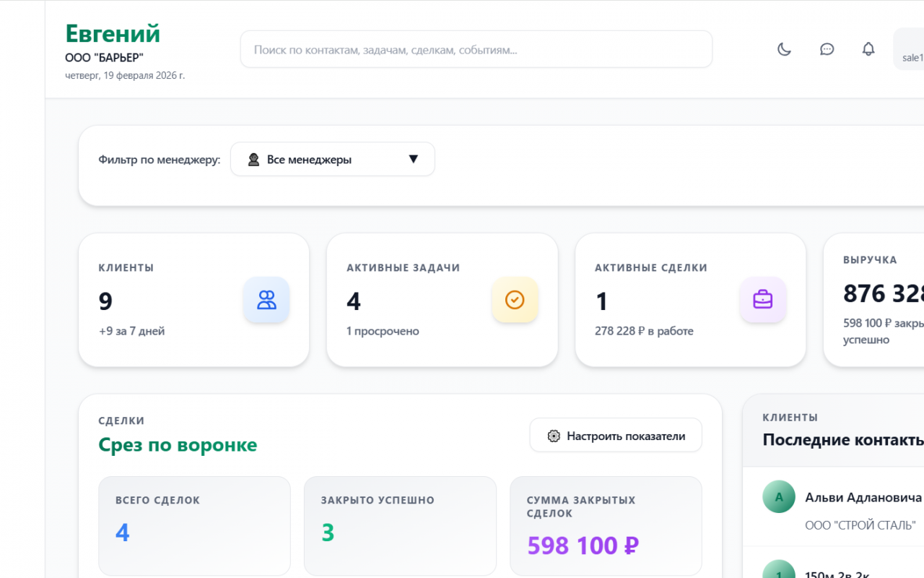Click the Евгений user name heading
924x578 pixels.
point(113,33)
